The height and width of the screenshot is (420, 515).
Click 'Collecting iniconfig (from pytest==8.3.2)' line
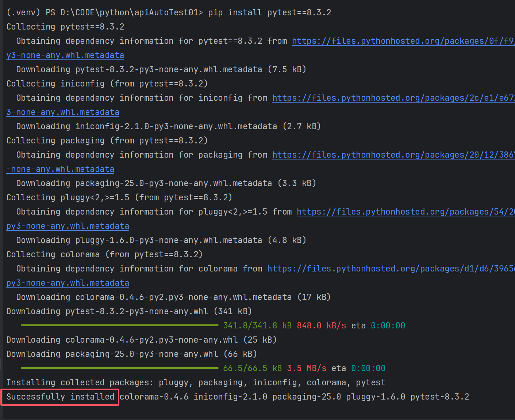tap(107, 84)
